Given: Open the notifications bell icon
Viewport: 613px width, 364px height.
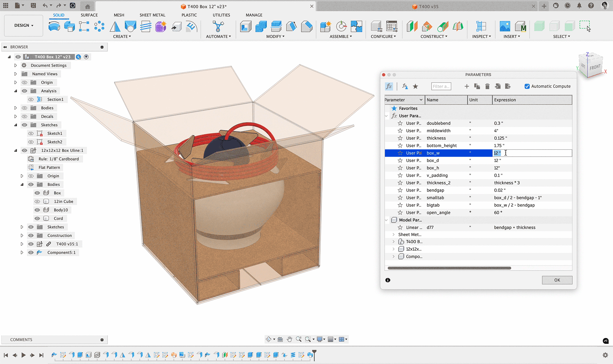Looking at the screenshot, I should click(x=579, y=6).
